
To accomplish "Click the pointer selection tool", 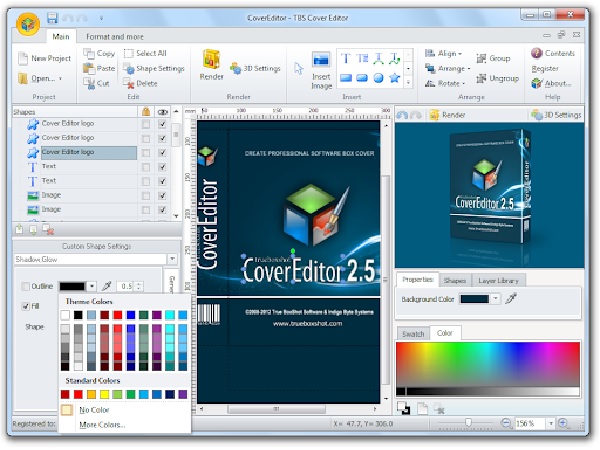I will click(297, 68).
